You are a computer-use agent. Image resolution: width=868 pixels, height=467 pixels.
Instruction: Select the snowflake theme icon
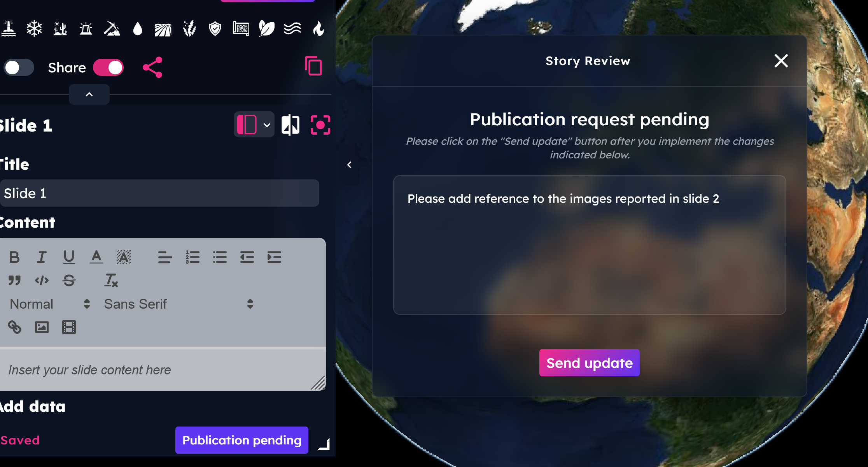click(34, 28)
